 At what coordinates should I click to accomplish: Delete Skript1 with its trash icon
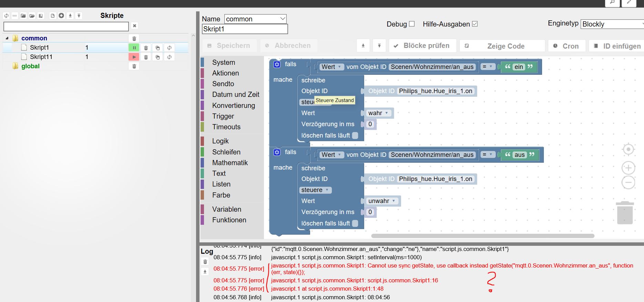[146, 48]
